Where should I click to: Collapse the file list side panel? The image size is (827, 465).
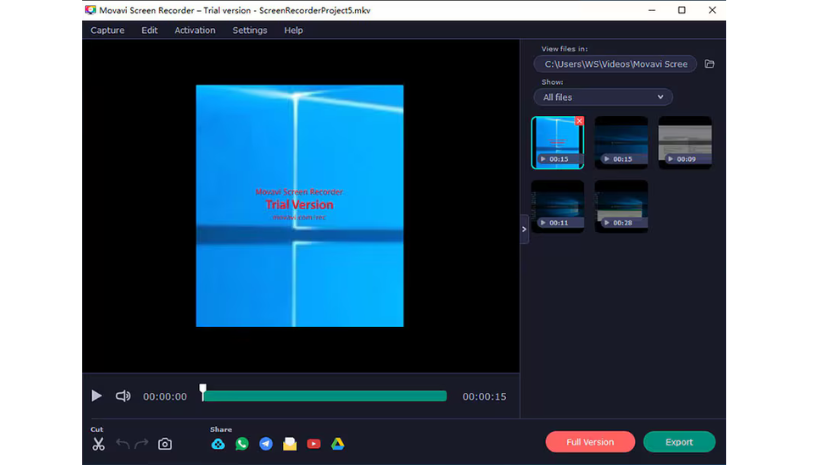click(524, 229)
